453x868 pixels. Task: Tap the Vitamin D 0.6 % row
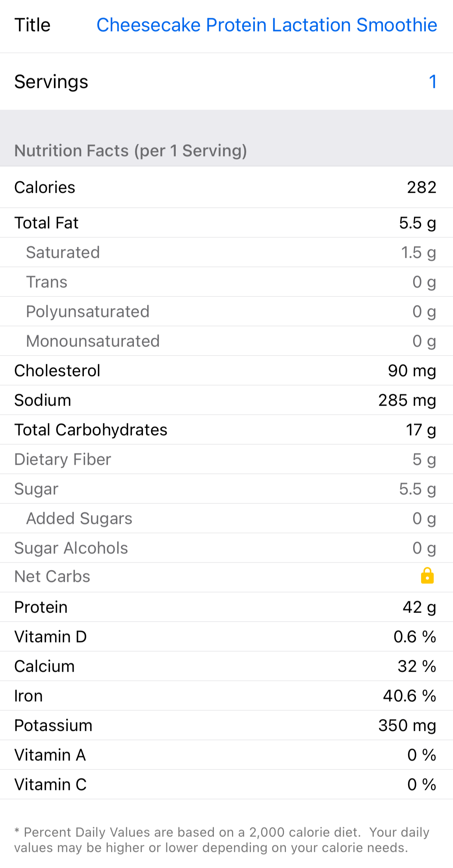point(226,637)
